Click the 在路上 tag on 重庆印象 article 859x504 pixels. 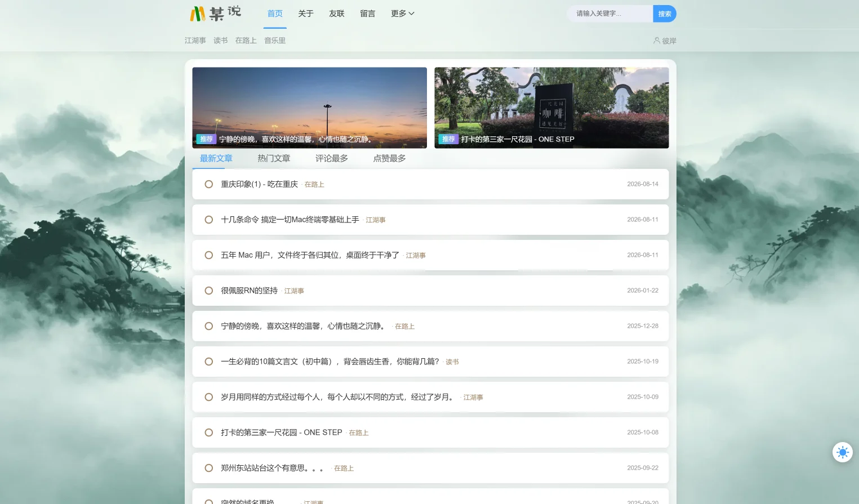314,185
